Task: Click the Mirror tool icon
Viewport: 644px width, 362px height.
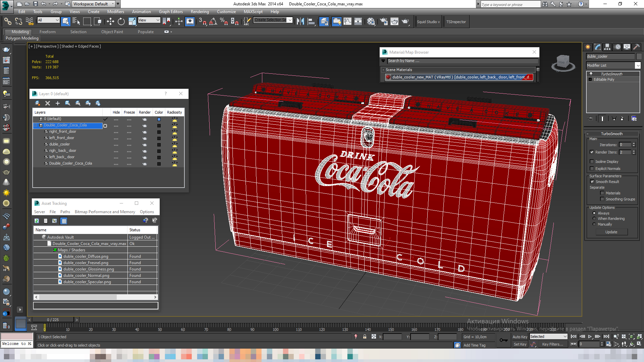Action: coord(300,21)
